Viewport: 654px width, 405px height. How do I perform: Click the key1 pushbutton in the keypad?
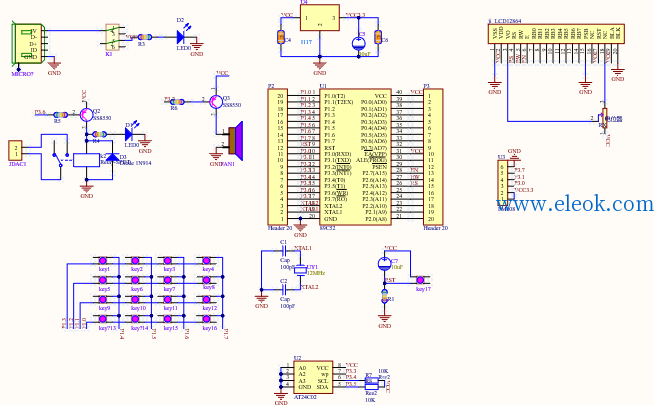[x=102, y=261]
